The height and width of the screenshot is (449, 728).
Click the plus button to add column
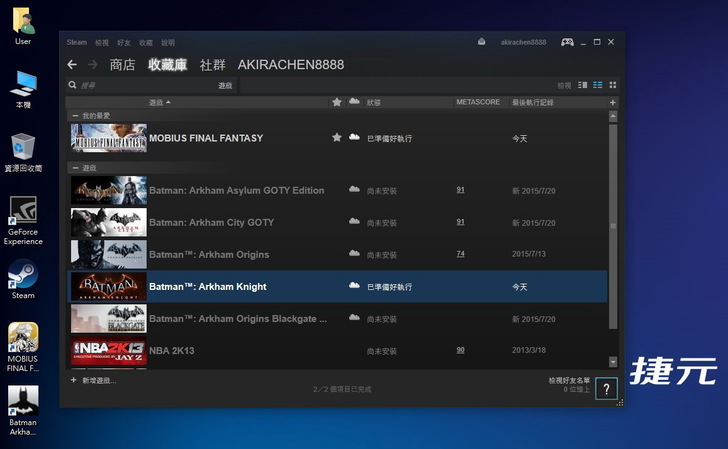[x=613, y=102]
